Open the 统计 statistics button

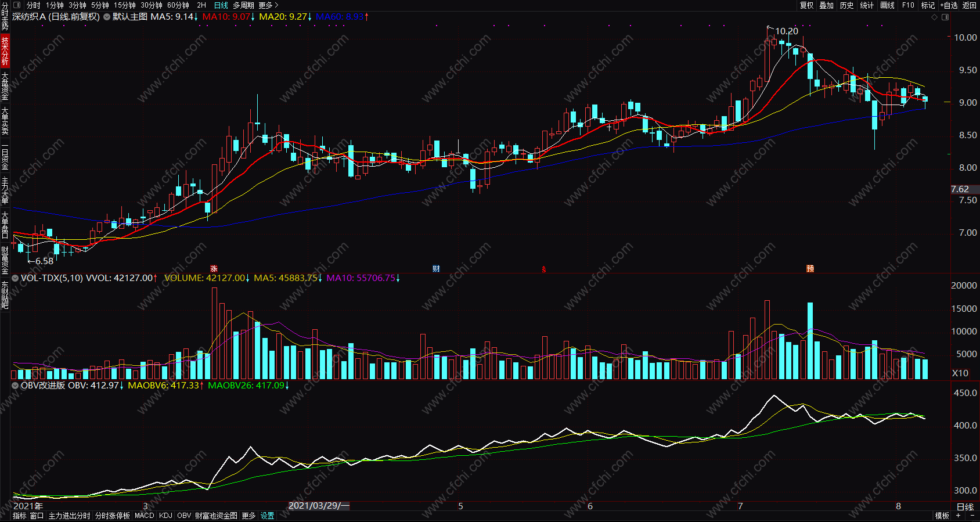coord(867,5)
